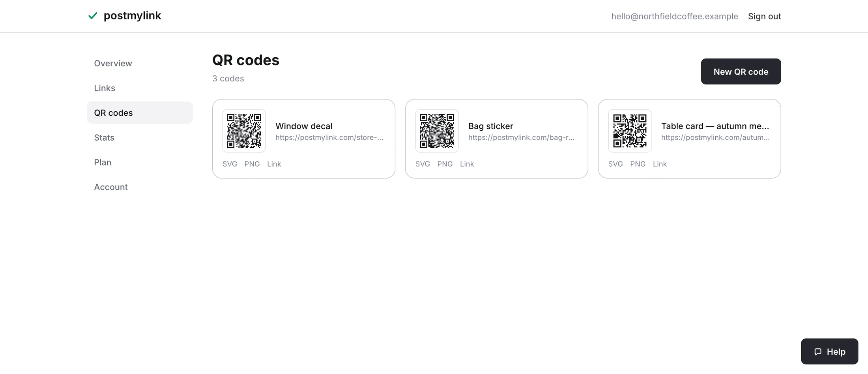Copy the Window decal Link
The height and width of the screenshot is (374, 868).
274,164
